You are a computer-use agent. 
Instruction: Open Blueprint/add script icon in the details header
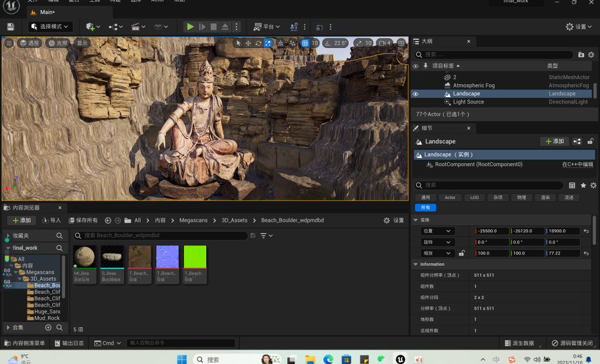[x=577, y=142]
